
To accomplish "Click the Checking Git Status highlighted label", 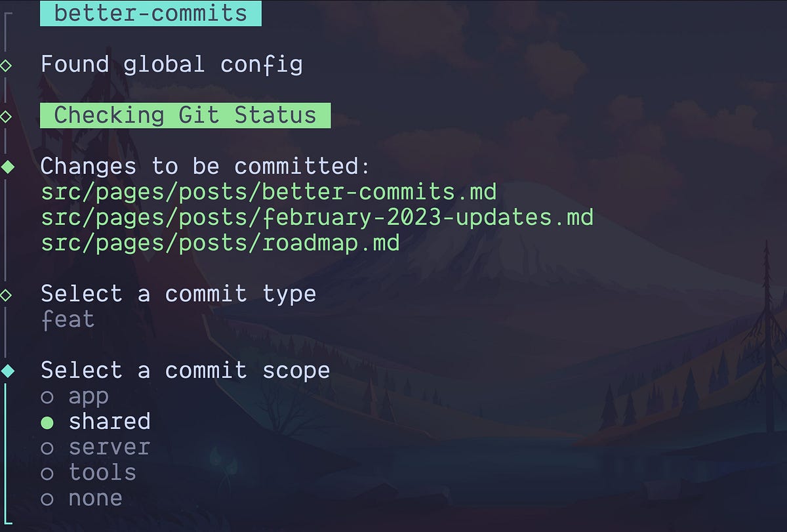I will pos(185,115).
